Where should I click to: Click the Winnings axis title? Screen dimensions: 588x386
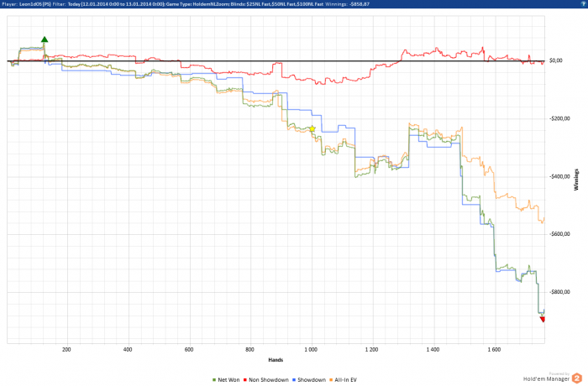[576, 180]
